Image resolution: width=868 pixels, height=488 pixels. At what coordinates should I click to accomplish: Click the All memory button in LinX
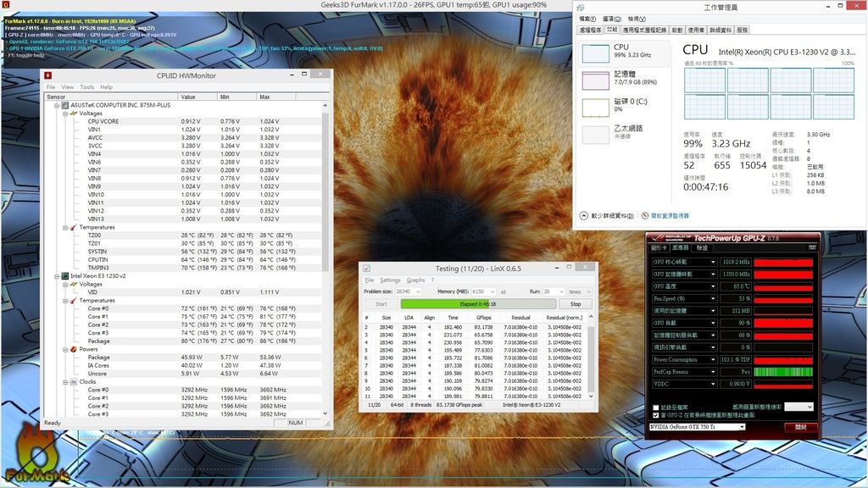504,291
